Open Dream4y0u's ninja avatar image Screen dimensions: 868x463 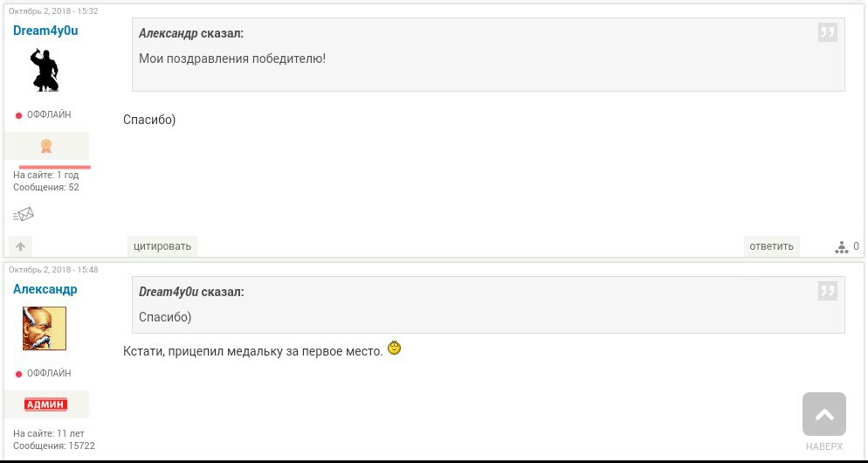pyautogui.click(x=45, y=70)
